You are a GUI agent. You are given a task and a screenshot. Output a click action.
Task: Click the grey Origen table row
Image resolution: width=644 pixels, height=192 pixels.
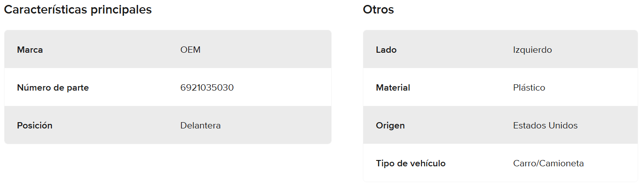451,126
